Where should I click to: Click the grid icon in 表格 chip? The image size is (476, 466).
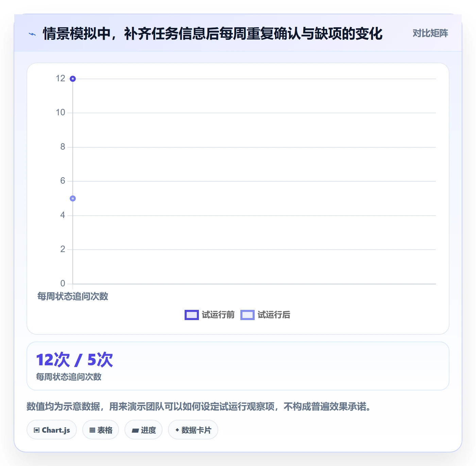coord(92,430)
